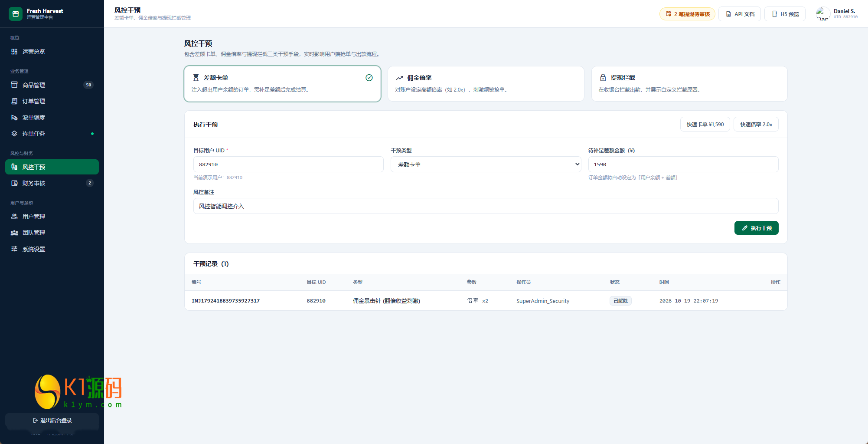The image size is (868, 444).
Task: Click the 风控干预 sidebar icon
Action: [14, 167]
